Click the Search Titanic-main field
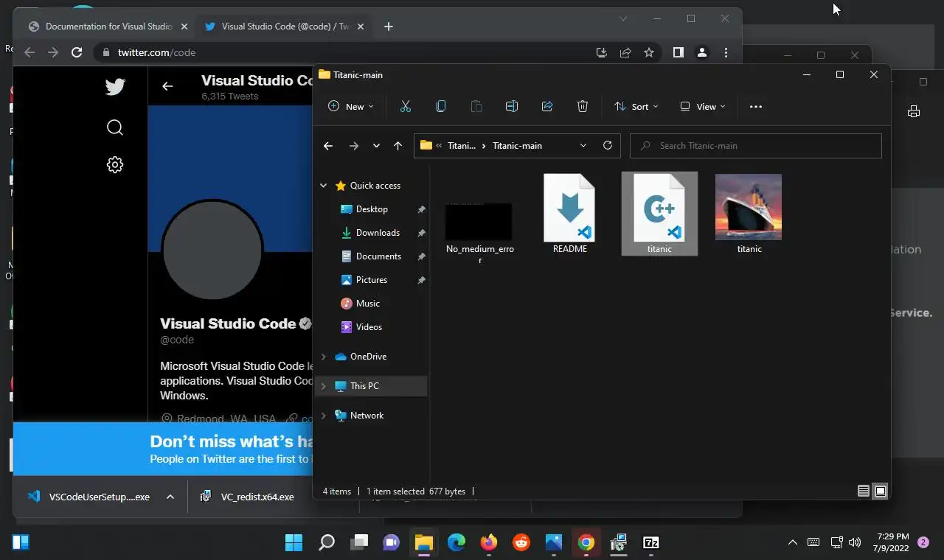Viewport: 944px width, 560px height. 756,146
